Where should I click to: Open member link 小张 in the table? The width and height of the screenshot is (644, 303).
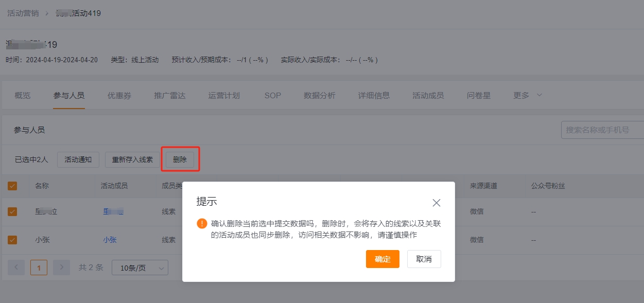pyautogui.click(x=109, y=240)
